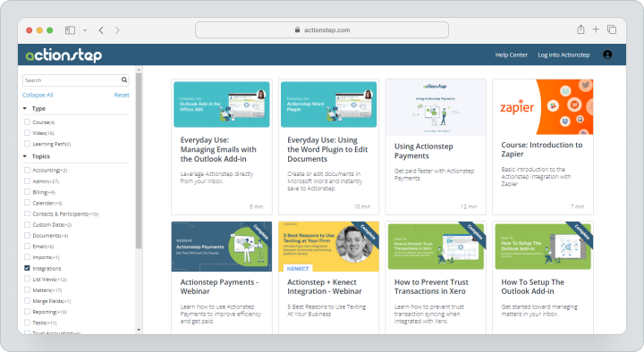Click the Actionstep logo
Image resolution: width=644 pixels, height=352 pixels.
tap(64, 55)
